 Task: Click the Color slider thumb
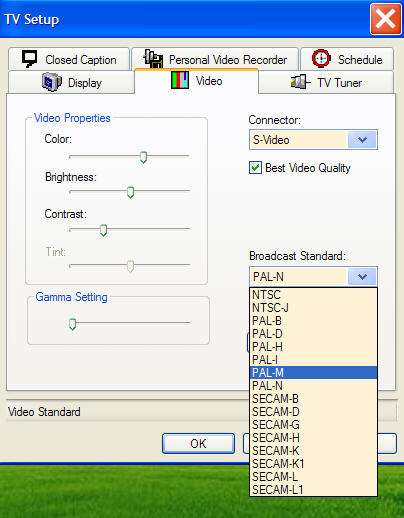pyautogui.click(x=143, y=157)
